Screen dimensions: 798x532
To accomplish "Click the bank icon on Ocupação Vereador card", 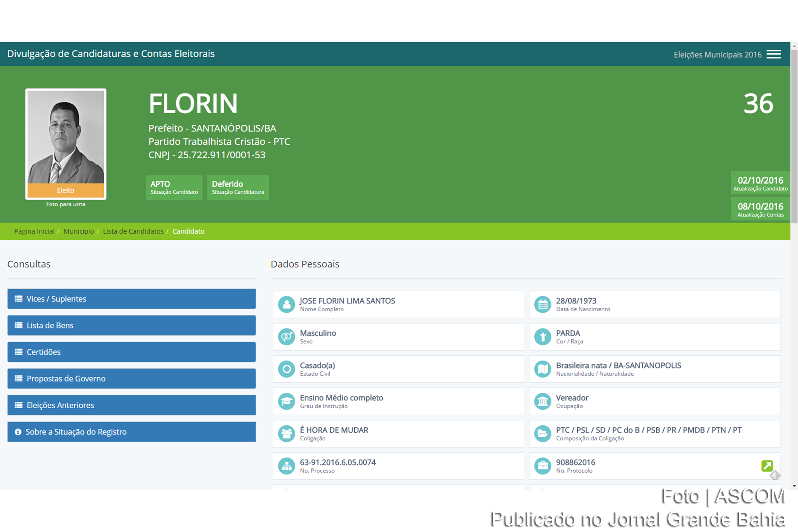I will [543, 401].
